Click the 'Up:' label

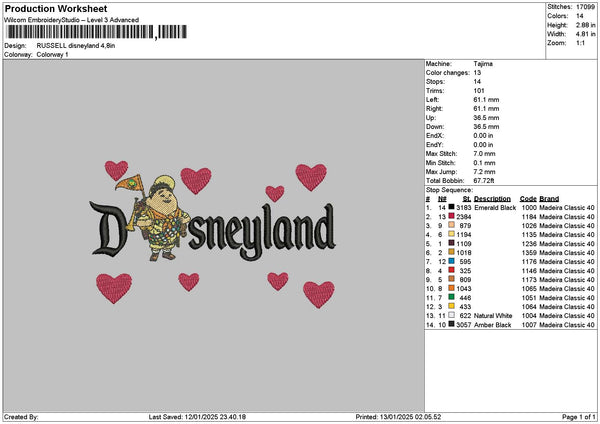[430, 118]
